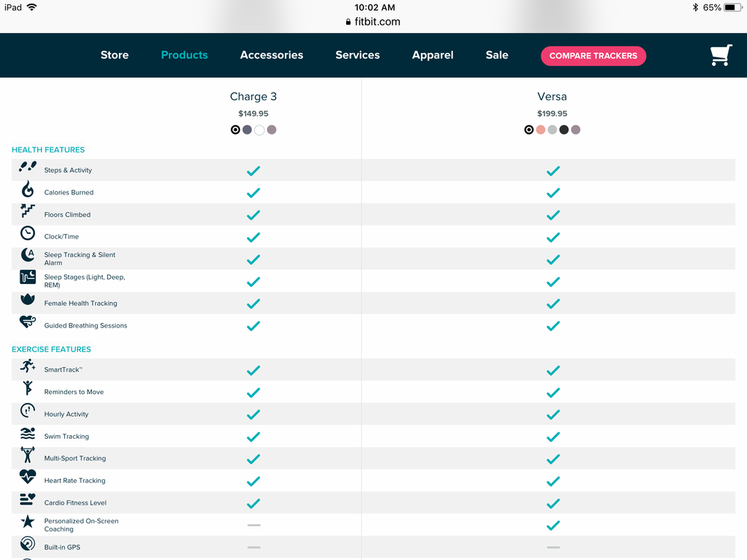Viewport: 747px width, 560px height.
Task: Click the Exercise Features section heading
Action: 51,349
